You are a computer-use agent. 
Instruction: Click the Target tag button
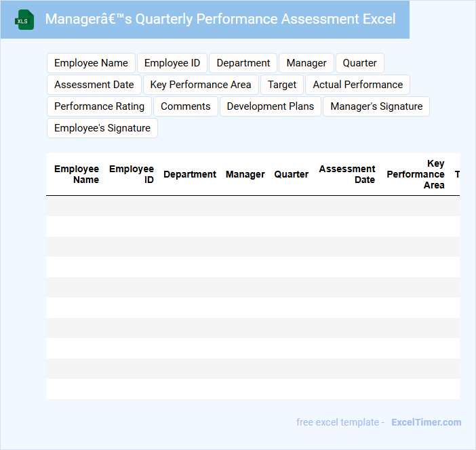point(282,85)
